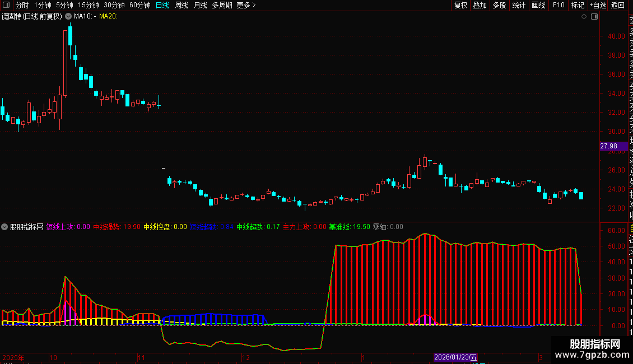Screen dimensions: 633x364
Task: Toggle the side panel icon at chart top-right
Action: [594, 17]
